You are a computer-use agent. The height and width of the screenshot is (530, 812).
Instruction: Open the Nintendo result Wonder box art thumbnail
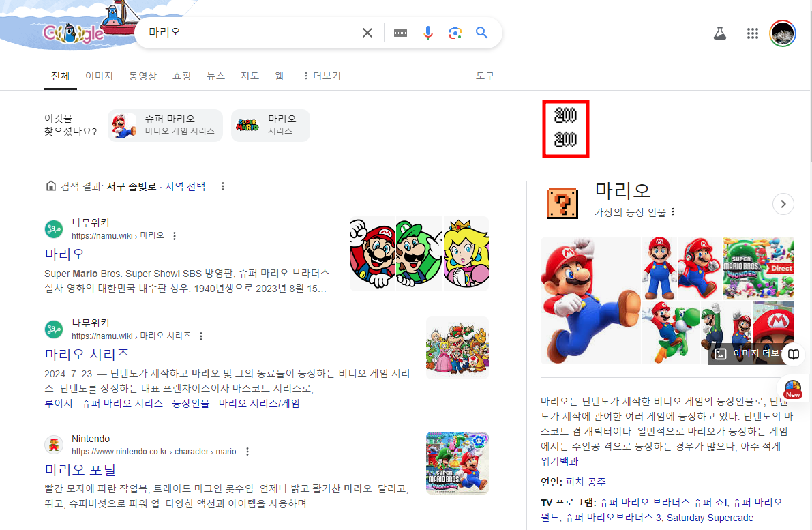coord(457,463)
